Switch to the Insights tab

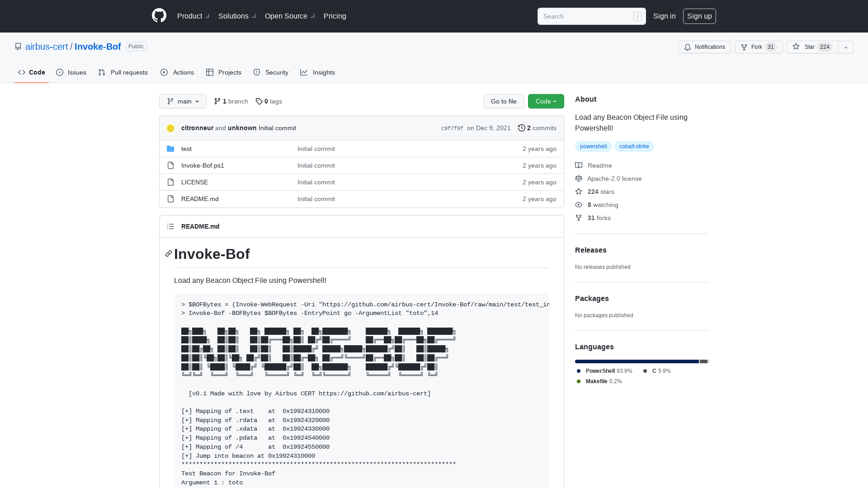pos(318,72)
